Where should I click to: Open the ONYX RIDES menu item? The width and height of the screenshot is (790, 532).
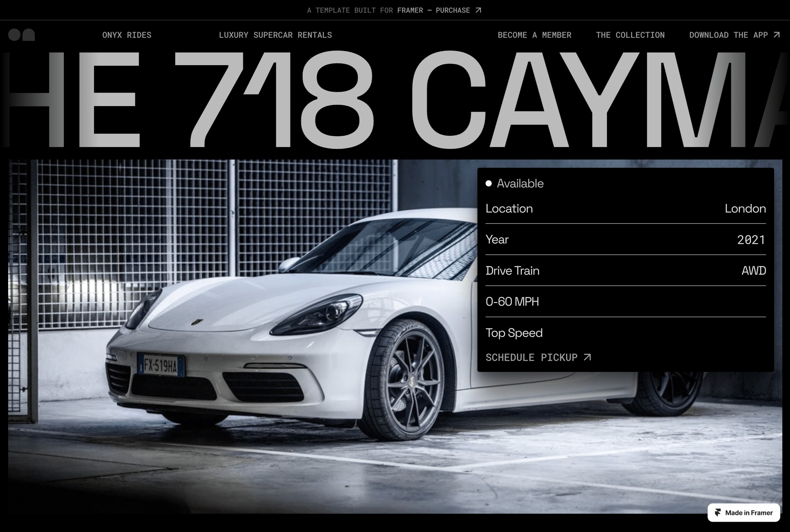tap(127, 35)
